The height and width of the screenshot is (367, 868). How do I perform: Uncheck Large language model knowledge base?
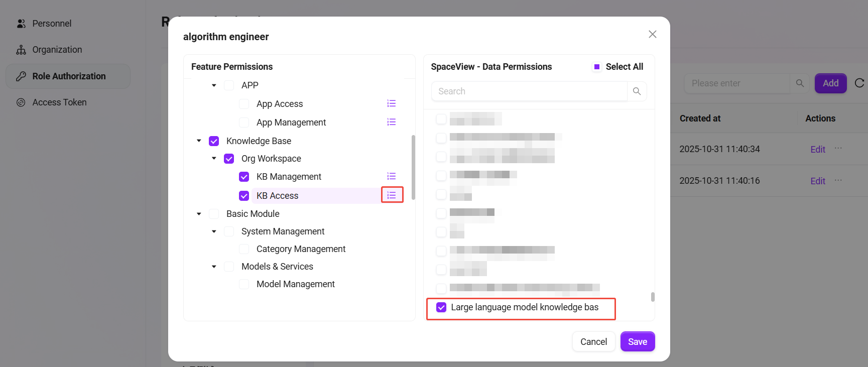click(441, 307)
